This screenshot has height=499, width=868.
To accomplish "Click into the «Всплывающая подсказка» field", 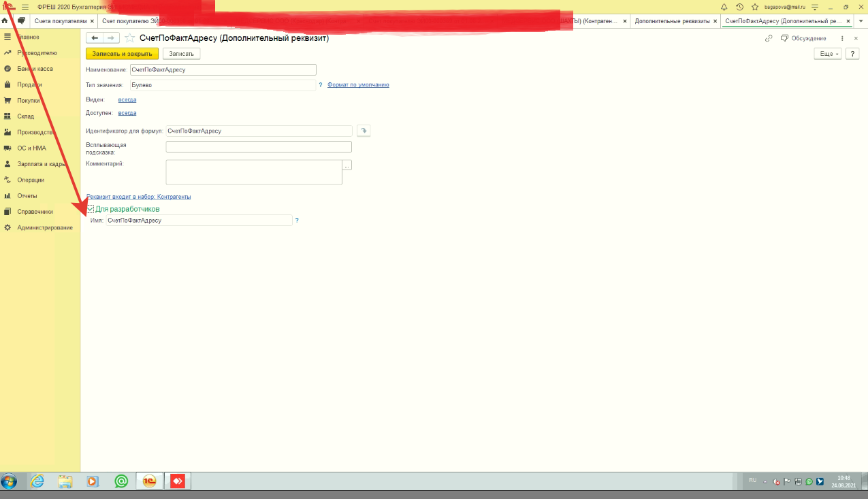I will 259,147.
